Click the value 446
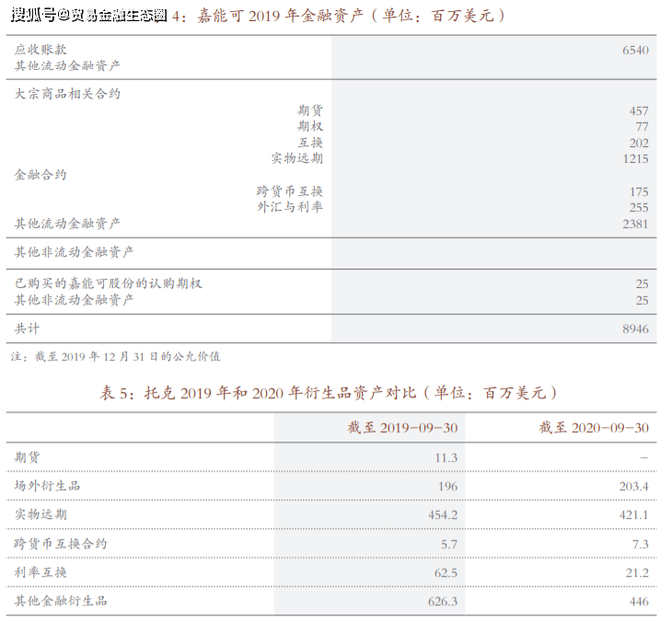Screen dimensions: 672x621 tap(639, 602)
